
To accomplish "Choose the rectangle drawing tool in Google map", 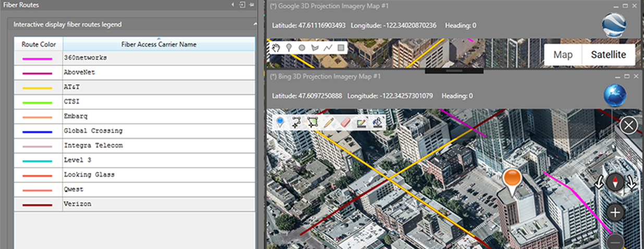I will click(x=341, y=47).
